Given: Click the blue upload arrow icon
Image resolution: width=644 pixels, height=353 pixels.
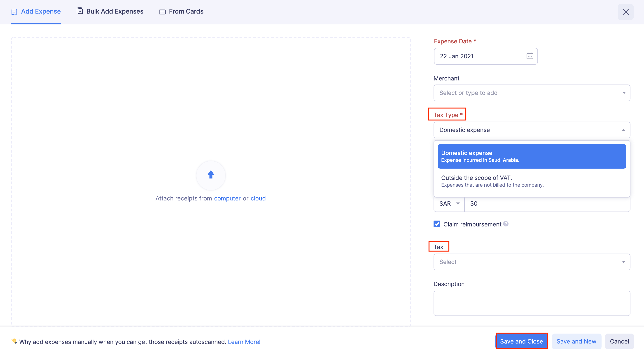Looking at the screenshot, I should pyautogui.click(x=211, y=175).
